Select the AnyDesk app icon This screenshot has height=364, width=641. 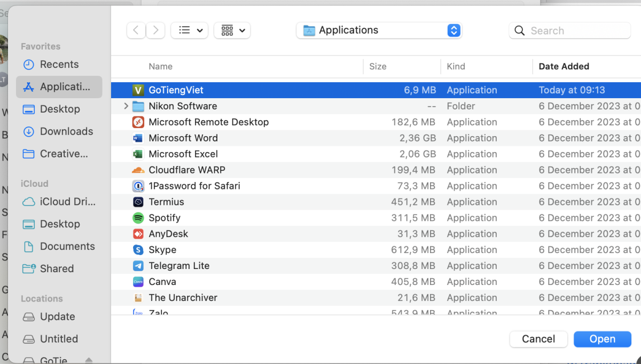pyautogui.click(x=138, y=234)
